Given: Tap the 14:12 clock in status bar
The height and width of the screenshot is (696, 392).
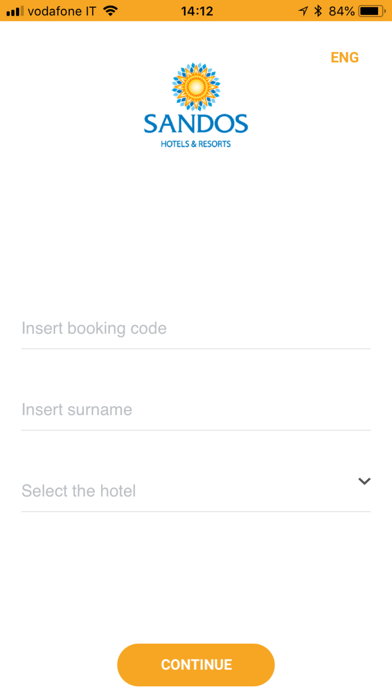Looking at the screenshot, I should 197,11.
